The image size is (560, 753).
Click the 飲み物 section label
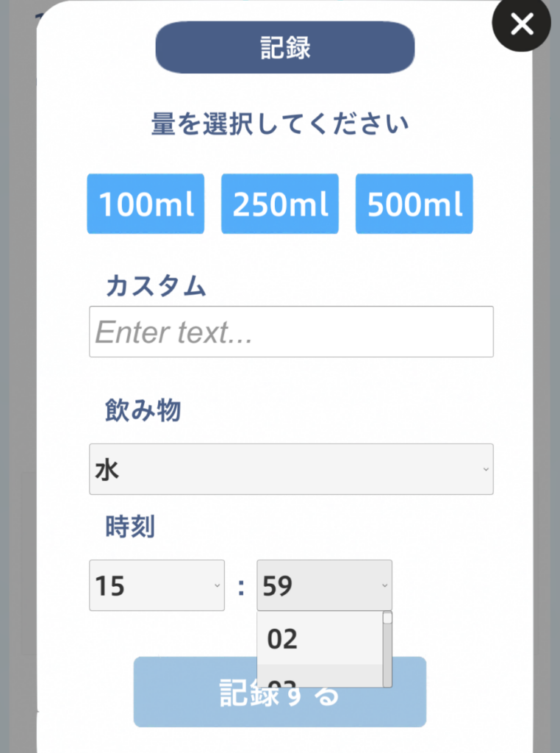(143, 411)
